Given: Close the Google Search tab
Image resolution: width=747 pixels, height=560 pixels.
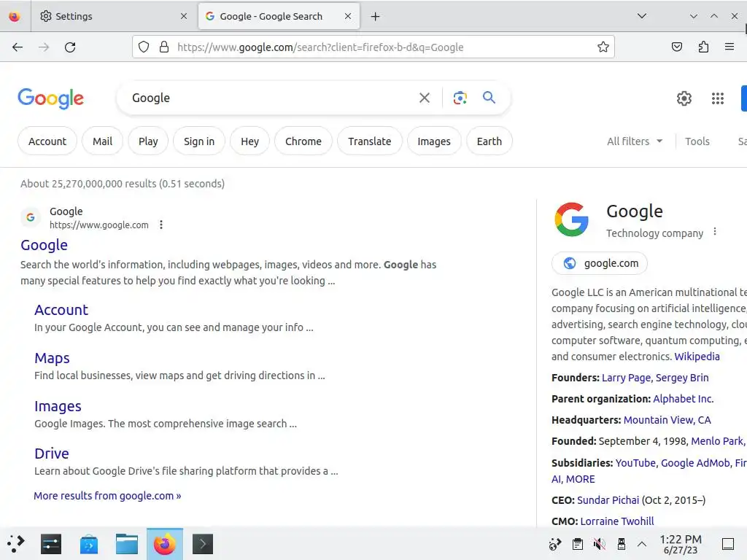Looking at the screenshot, I should pyautogui.click(x=348, y=16).
